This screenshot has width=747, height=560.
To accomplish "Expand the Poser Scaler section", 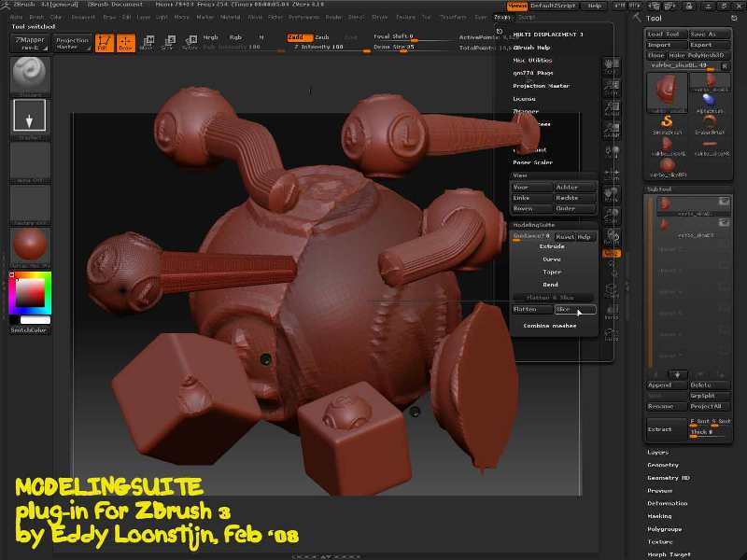I will point(532,162).
